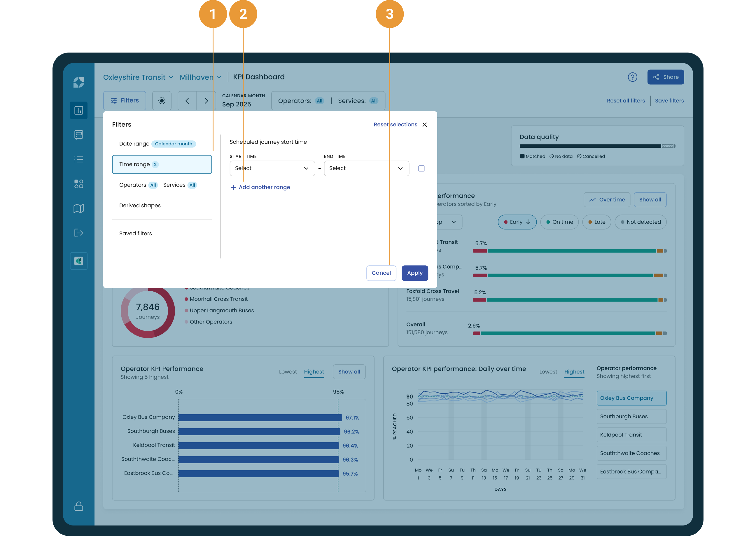756x536 pixels.
Task: Open the help question mark icon
Action: point(632,77)
